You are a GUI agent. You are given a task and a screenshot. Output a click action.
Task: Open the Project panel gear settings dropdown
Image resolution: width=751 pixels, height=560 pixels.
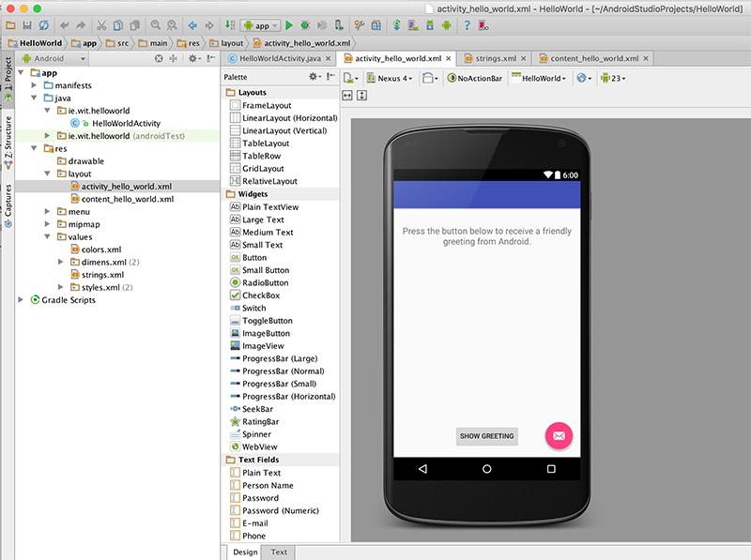tap(194, 58)
